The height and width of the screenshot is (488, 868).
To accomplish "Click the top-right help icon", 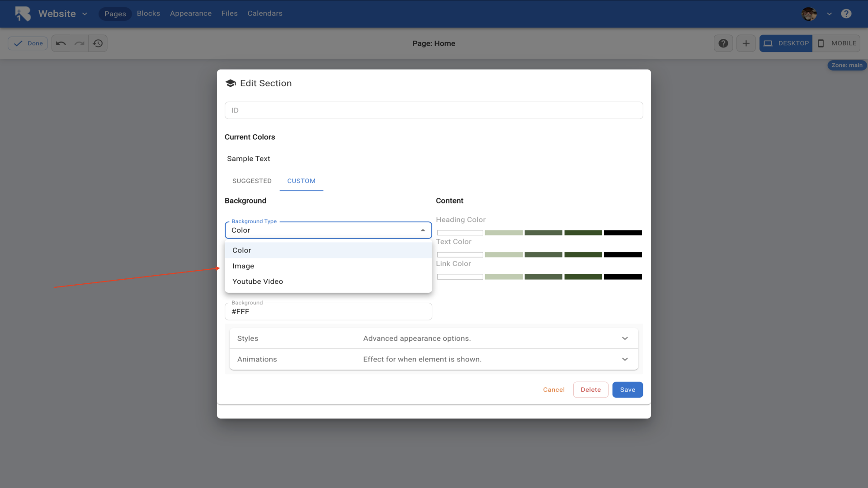I will [846, 14].
